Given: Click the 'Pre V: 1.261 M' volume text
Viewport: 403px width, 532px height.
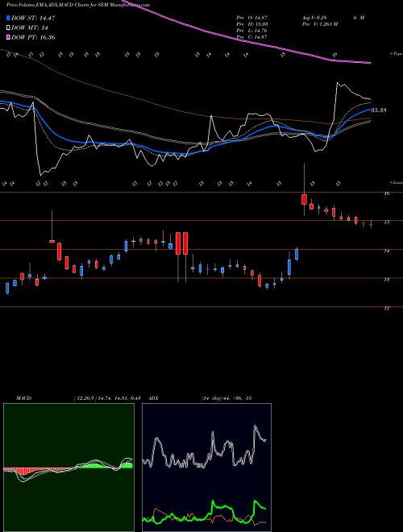Looking at the screenshot, I should point(319,24).
